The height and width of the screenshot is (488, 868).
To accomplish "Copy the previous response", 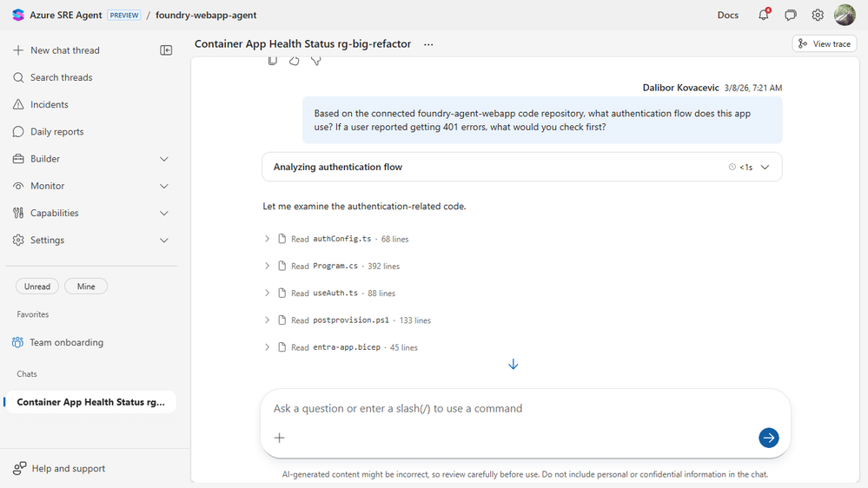I will [272, 61].
